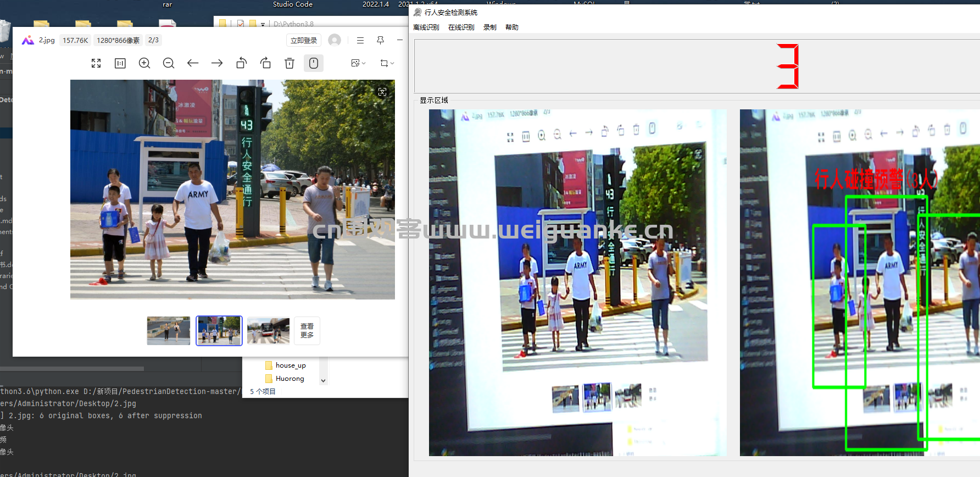Click the 立即登录 login button

click(x=304, y=40)
